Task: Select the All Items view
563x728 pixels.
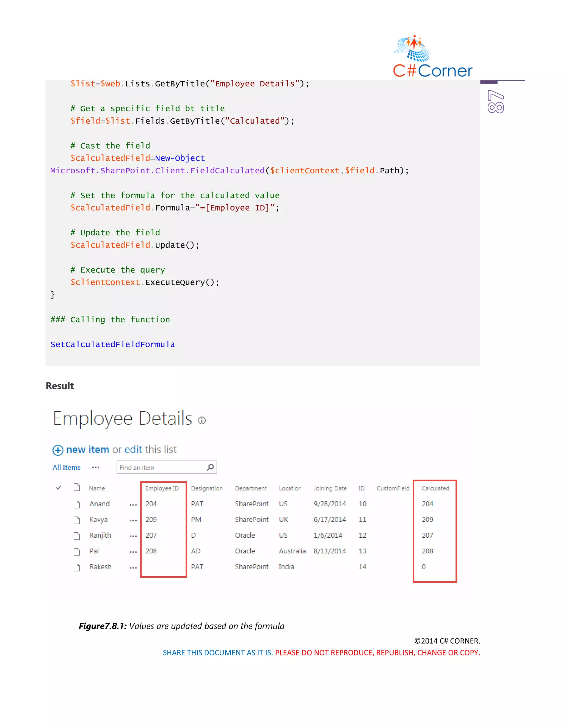Action: coord(66,467)
